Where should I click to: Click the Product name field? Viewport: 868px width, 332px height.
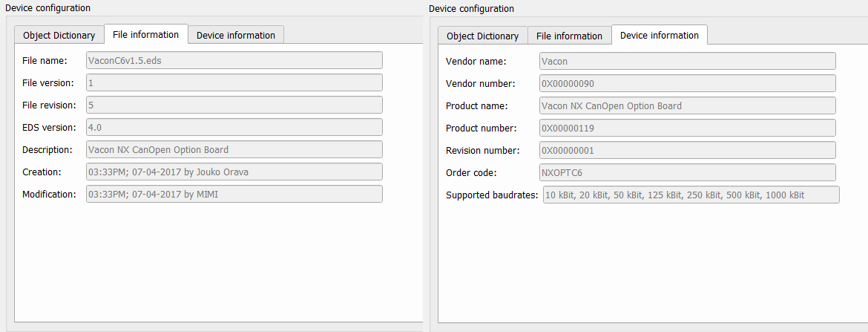coord(687,105)
